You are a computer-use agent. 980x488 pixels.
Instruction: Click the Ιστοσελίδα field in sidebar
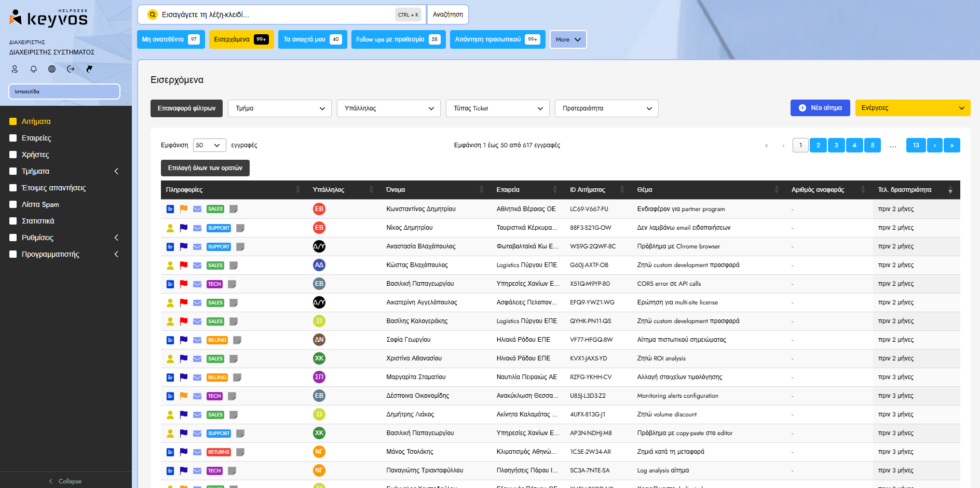coord(64,91)
